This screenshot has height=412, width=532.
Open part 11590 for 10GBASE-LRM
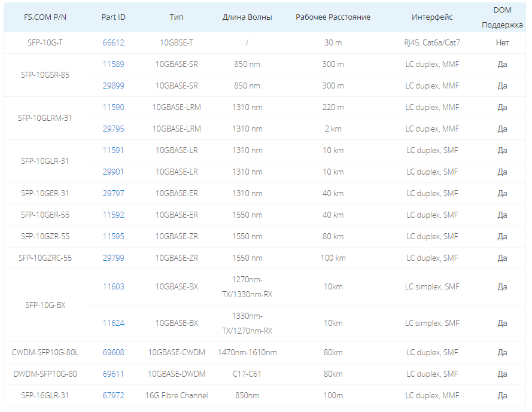(113, 107)
